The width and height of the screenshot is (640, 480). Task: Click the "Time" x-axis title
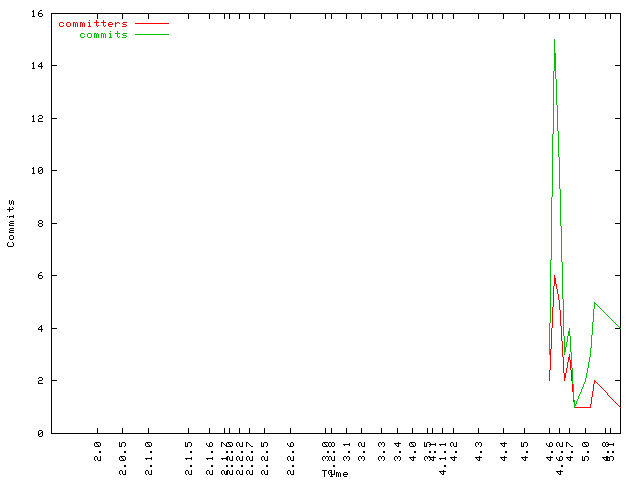pyautogui.click(x=335, y=473)
